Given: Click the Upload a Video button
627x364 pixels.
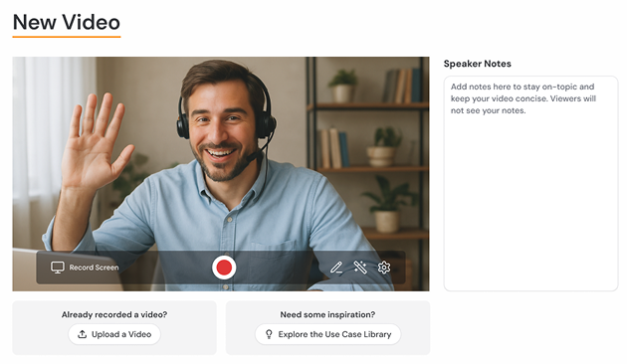Looking at the screenshot, I should click(114, 334).
